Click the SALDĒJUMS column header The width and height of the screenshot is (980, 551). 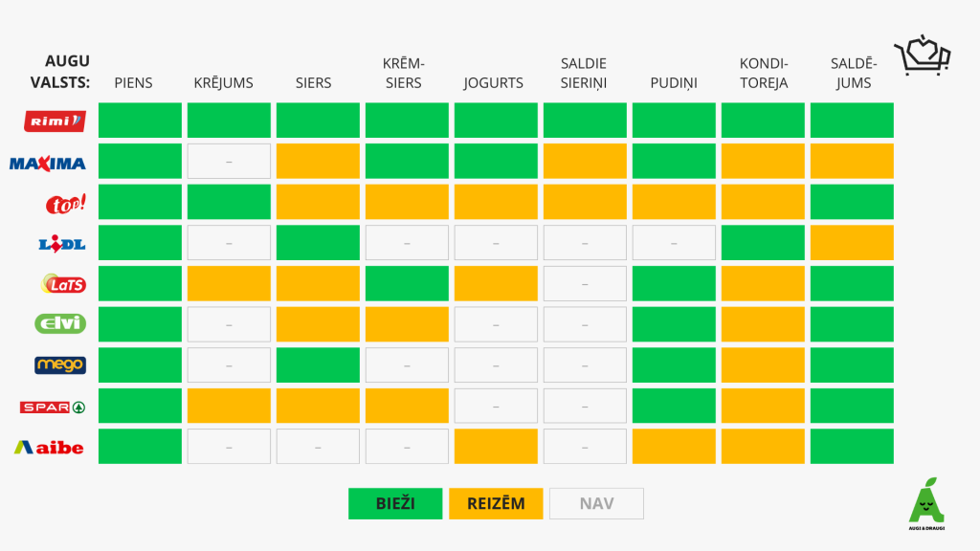click(x=852, y=73)
